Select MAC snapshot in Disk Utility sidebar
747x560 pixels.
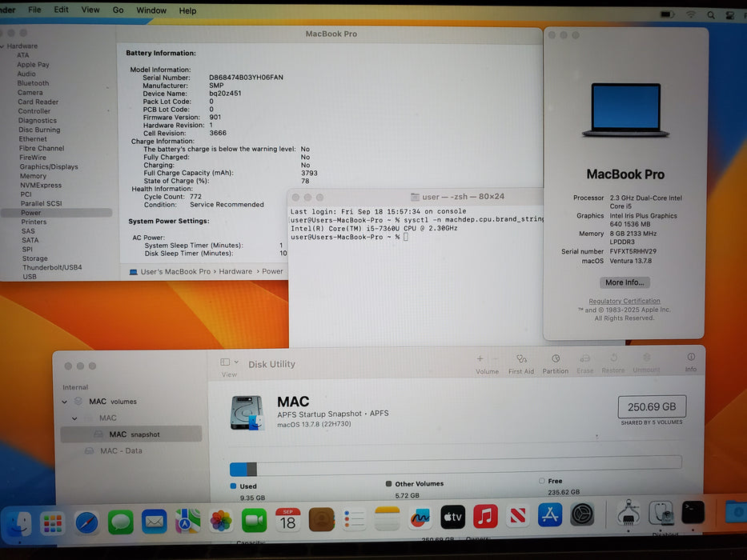click(x=131, y=434)
